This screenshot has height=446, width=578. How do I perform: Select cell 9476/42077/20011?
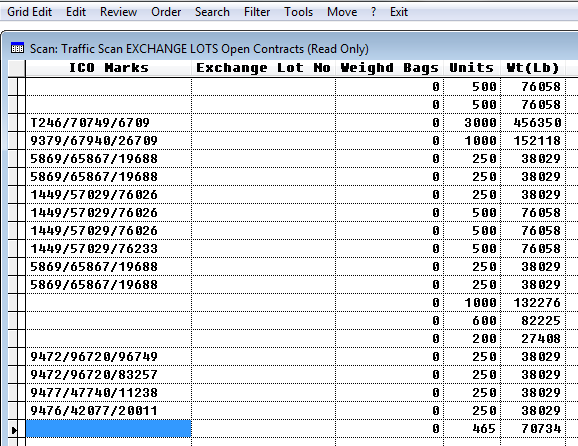tap(109, 411)
